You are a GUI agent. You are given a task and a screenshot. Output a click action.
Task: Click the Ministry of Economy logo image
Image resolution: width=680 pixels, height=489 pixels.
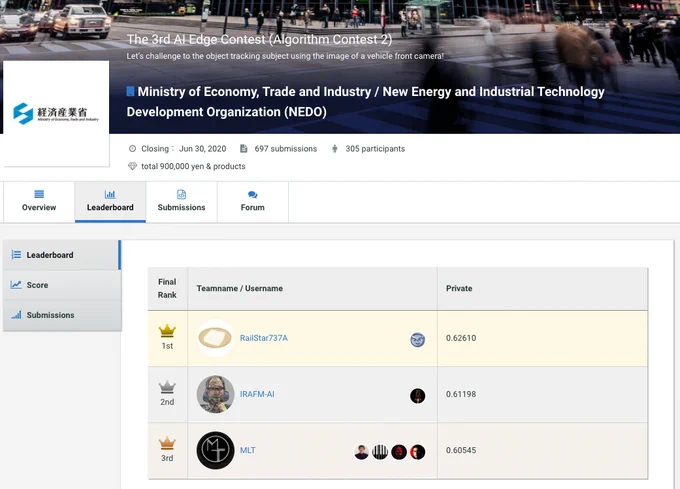pyautogui.click(x=56, y=114)
